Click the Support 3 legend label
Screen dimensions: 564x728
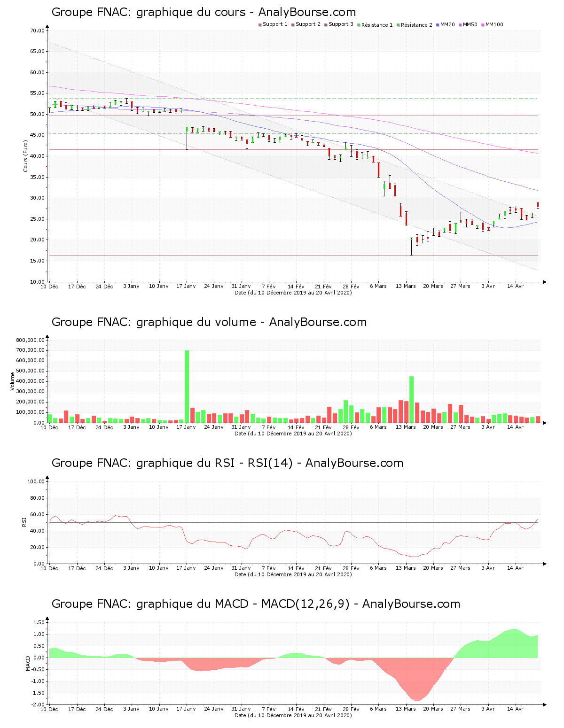pos(341,24)
